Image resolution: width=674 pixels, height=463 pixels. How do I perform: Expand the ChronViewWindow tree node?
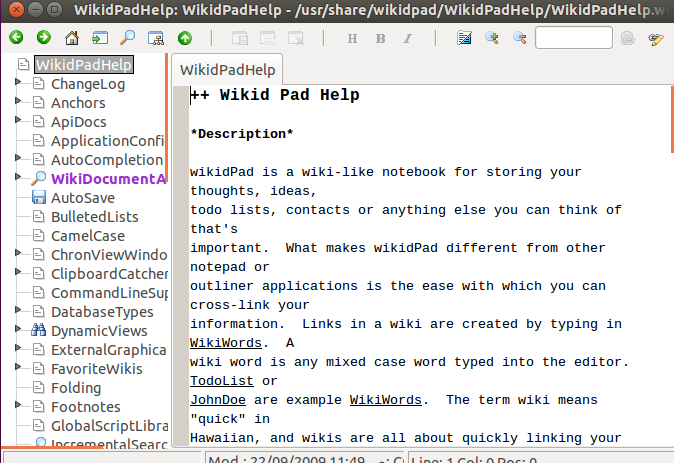pyautogui.click(x=18, y=253)
